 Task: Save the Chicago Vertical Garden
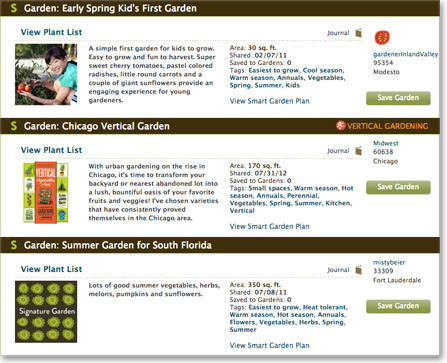(x=398, y=187)
